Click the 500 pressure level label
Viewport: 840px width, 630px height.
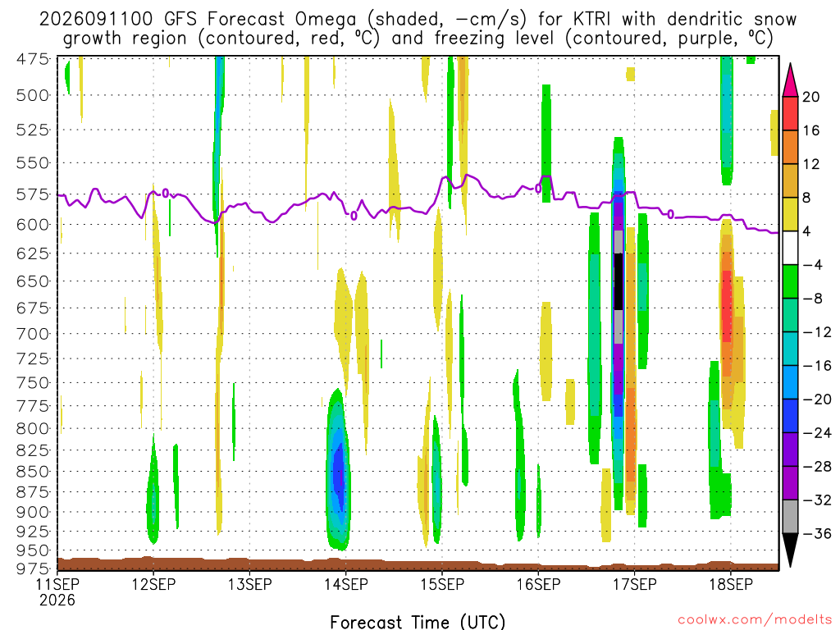click(33, 95)
